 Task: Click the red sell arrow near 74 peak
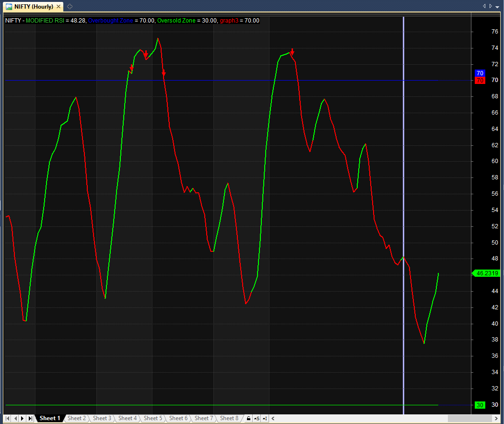point(292,52)
